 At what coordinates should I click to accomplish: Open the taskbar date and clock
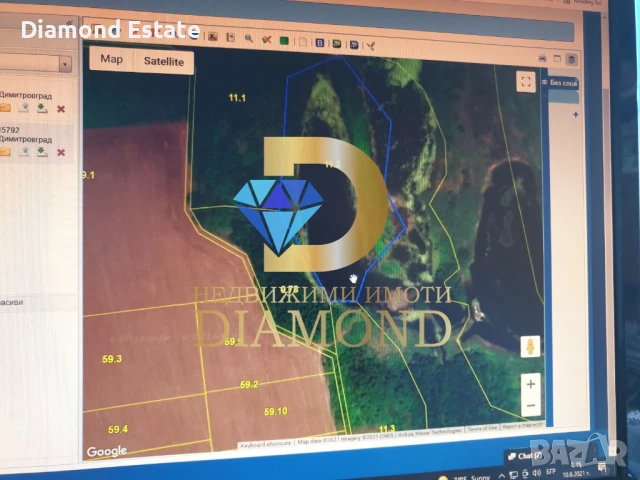point(575,469)
